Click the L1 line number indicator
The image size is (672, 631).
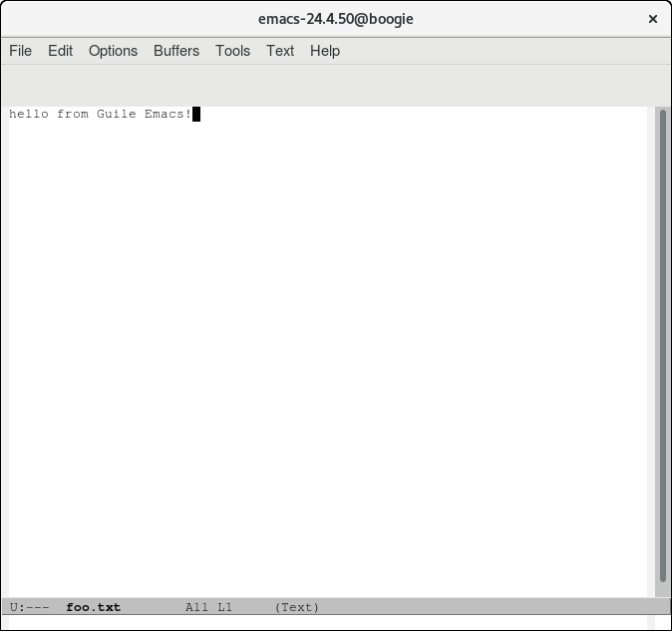point(224,607)
